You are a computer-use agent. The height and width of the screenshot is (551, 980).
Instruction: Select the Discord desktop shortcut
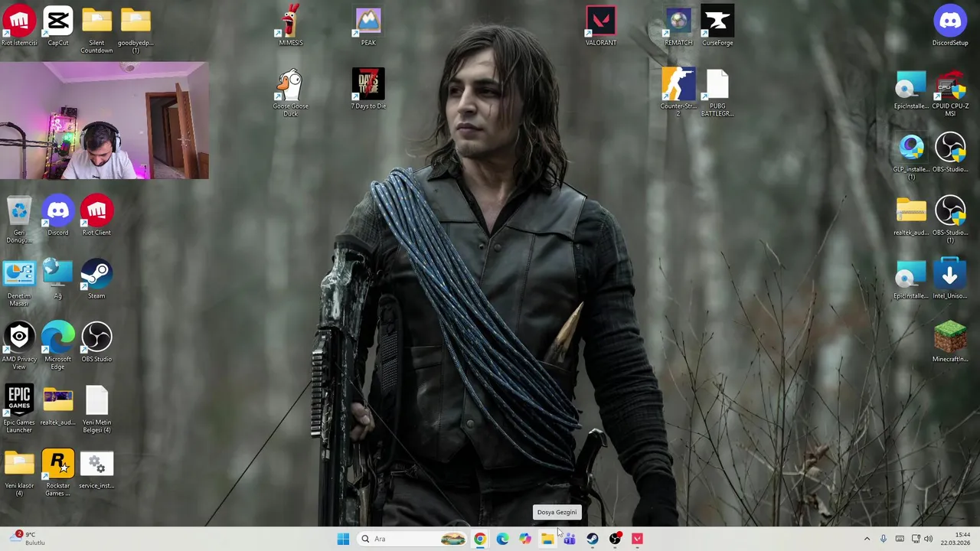tap(58, 216)
